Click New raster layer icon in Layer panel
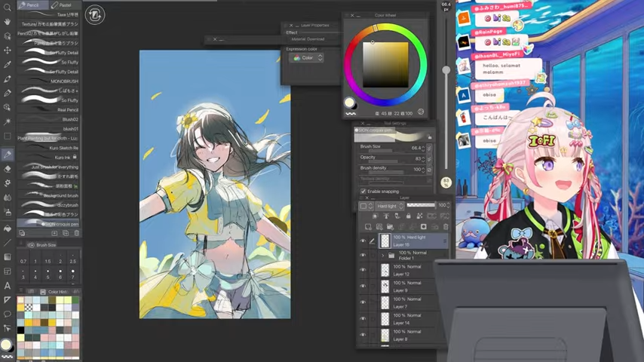 click(368, 227)
